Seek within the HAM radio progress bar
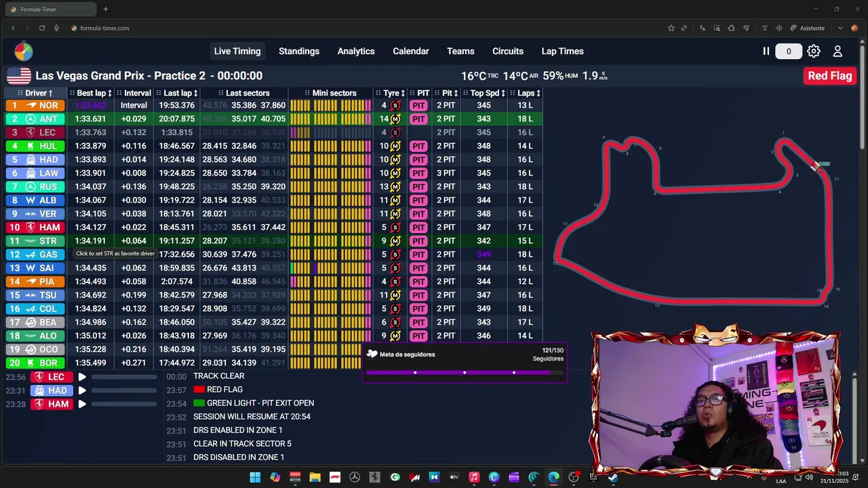868x488 pixels. (x=124, y=404)
